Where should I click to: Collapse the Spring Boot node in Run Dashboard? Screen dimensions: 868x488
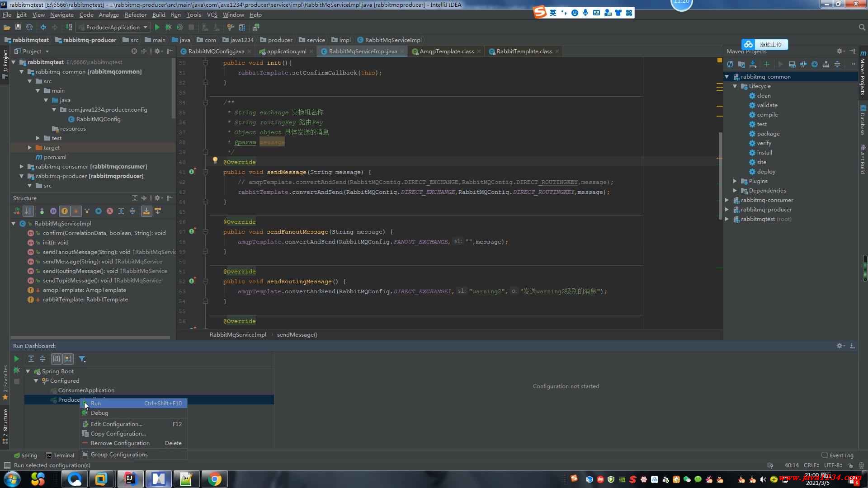point(28,371)
